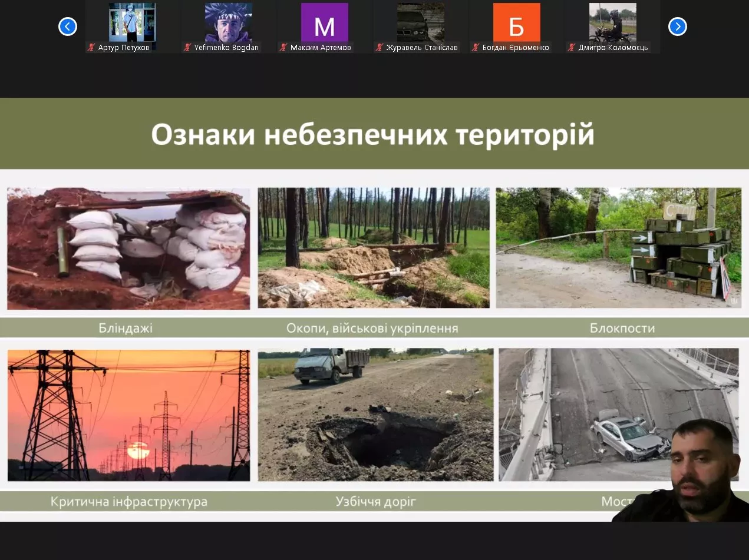Viewport: 749px width, 560px height.
Task: Select Артур Петухов's video thumbnail
Action: (x=132, y=22)
